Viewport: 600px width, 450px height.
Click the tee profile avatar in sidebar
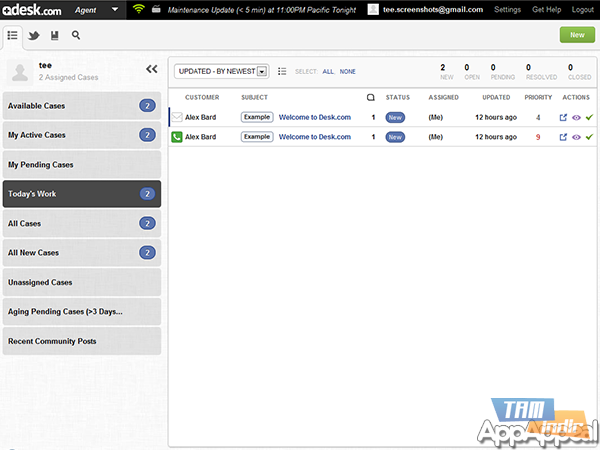point(20,72)
